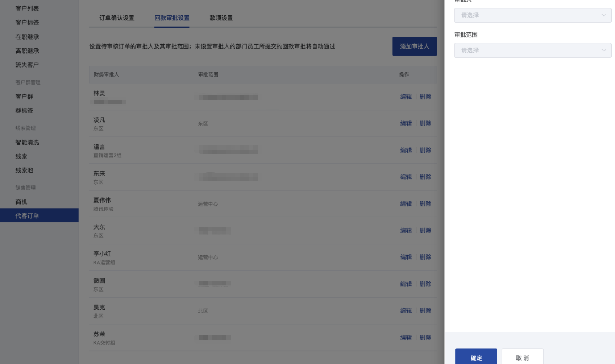
Task: Open 客户群 sidebar item
Action: (x=24, y=96)
